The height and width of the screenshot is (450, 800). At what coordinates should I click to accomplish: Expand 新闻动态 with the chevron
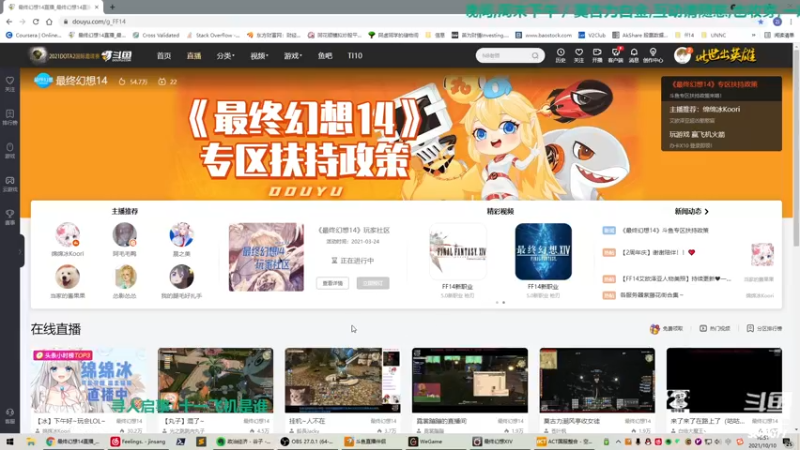[x=706, y=211]
